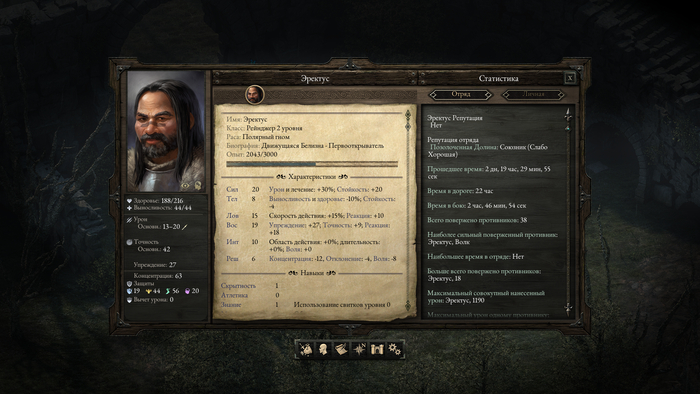Click the Позолоченная Долина reputation entry
The height and width of the screenshot is (394, 700).
click(489, 150)
